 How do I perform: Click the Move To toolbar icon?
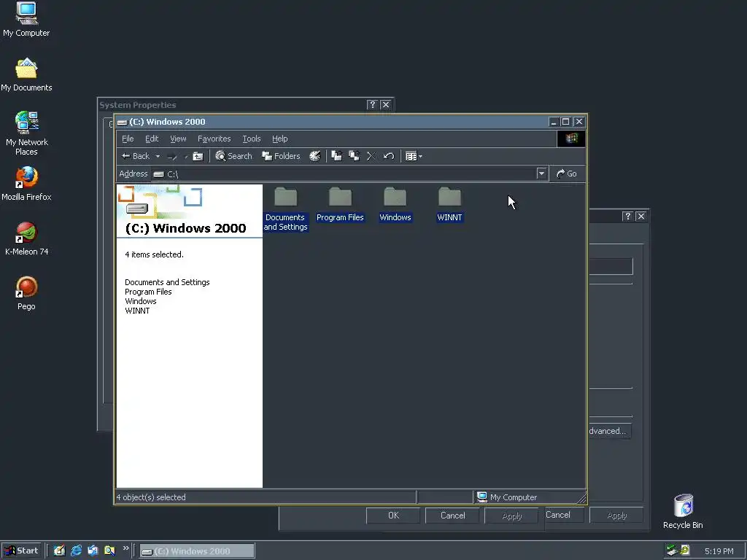click(337, 156)
